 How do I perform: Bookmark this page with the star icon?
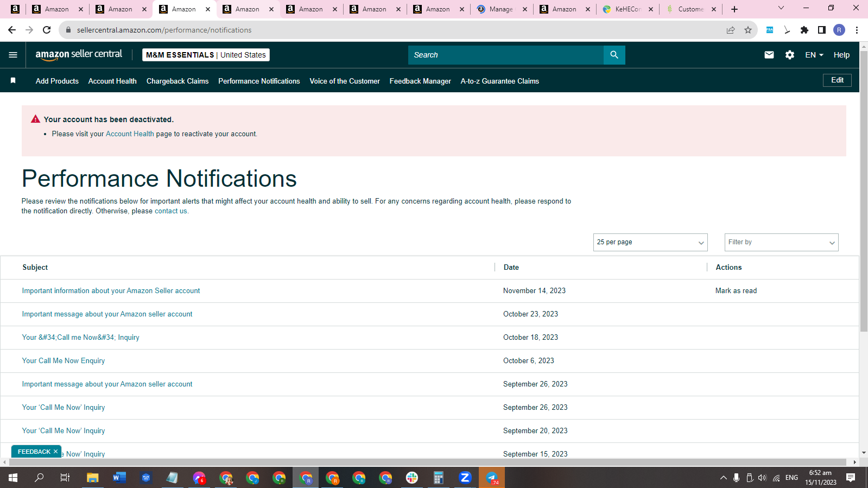click(748, 30)
